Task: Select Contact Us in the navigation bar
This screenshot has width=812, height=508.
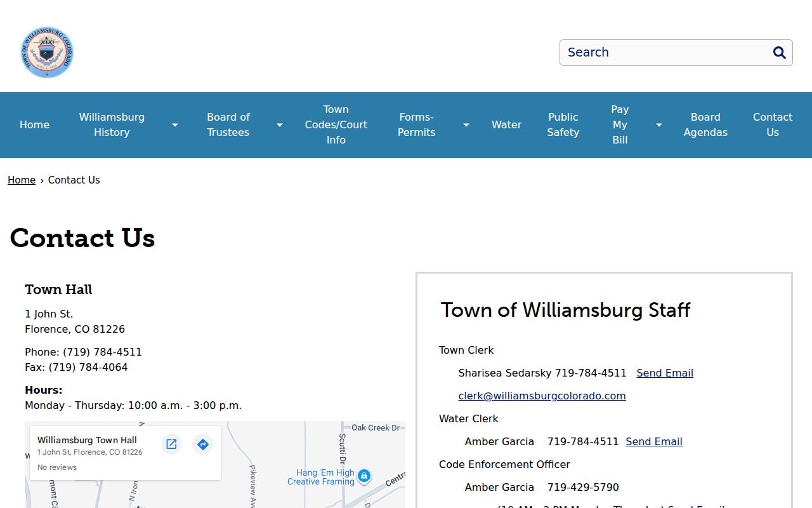Action: pyautogui.click(x=773, y=125)
